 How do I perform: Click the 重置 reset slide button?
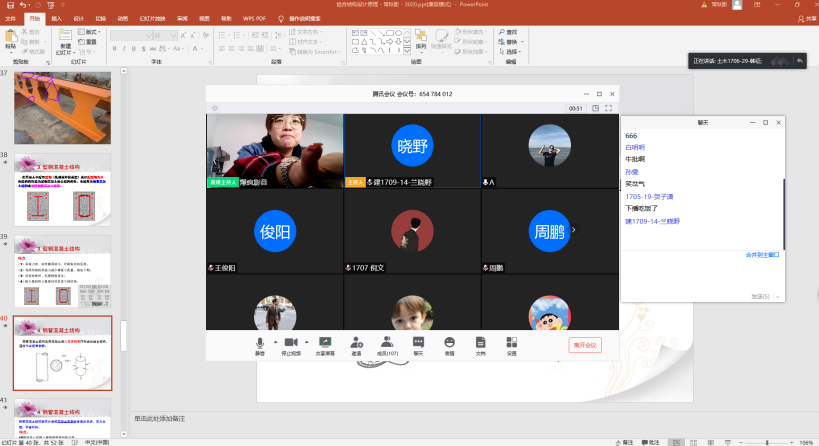pyautogui.click(x=88, y=42)
